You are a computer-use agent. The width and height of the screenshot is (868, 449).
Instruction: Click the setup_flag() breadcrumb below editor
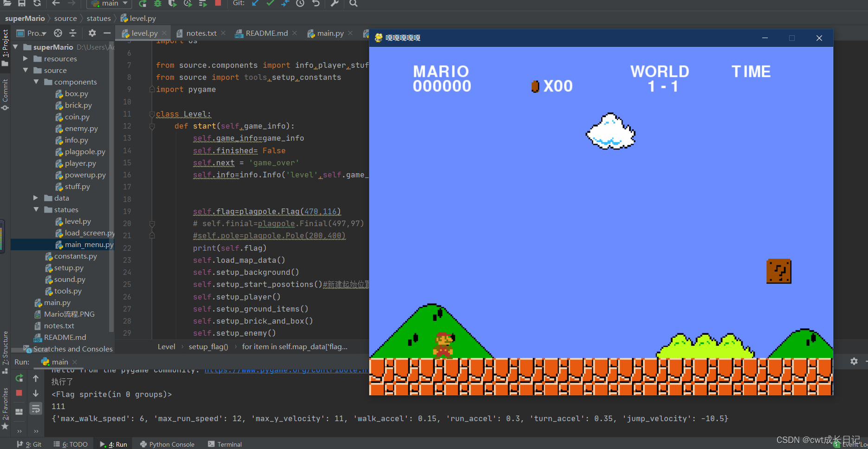pyautogui.click(x=208, y=347)
